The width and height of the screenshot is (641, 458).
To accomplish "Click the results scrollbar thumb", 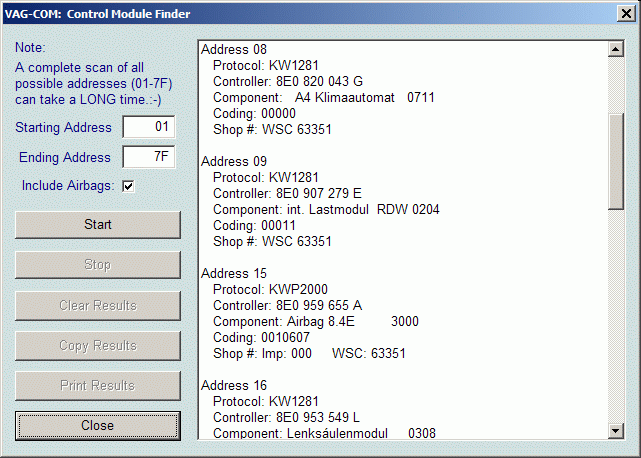I will pyautogui.click(x=616, y=160).
